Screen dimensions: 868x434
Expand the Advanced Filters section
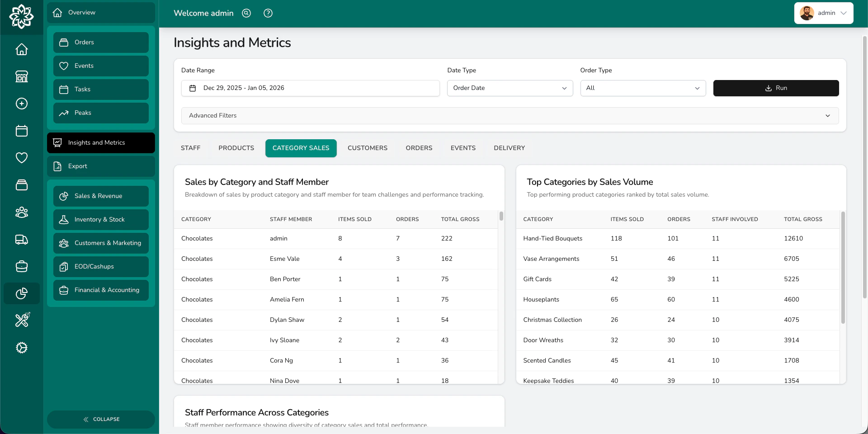(x=509, y=116)
